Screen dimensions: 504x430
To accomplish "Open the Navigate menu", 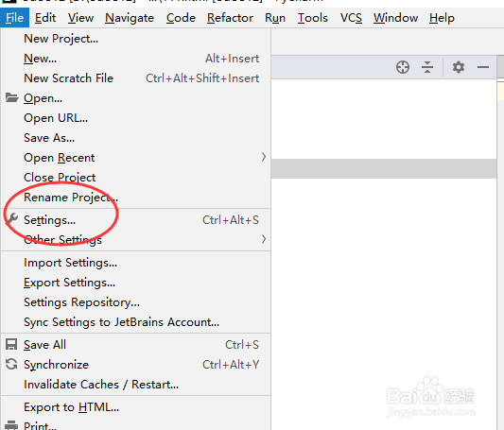I will tap(130, 18).
